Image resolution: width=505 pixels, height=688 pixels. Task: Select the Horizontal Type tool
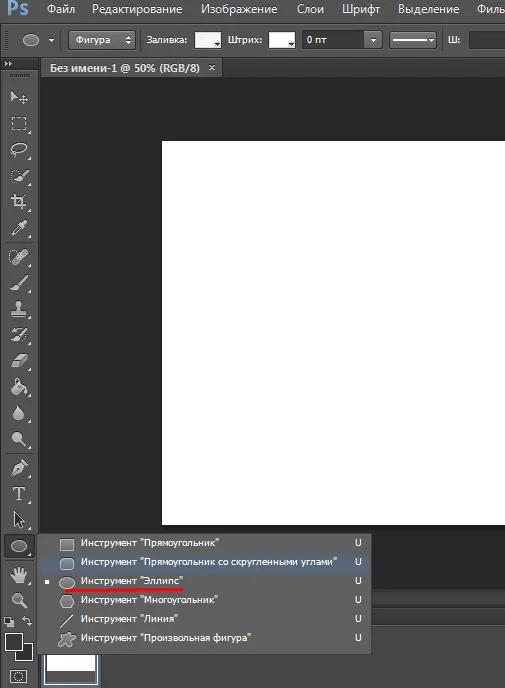pos(19,494)
